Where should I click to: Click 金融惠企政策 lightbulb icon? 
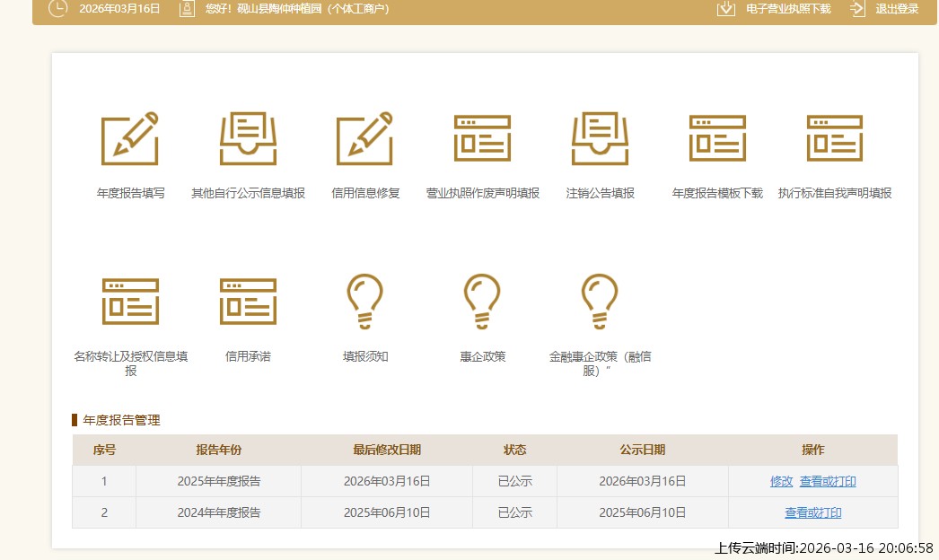coord(600,302)
